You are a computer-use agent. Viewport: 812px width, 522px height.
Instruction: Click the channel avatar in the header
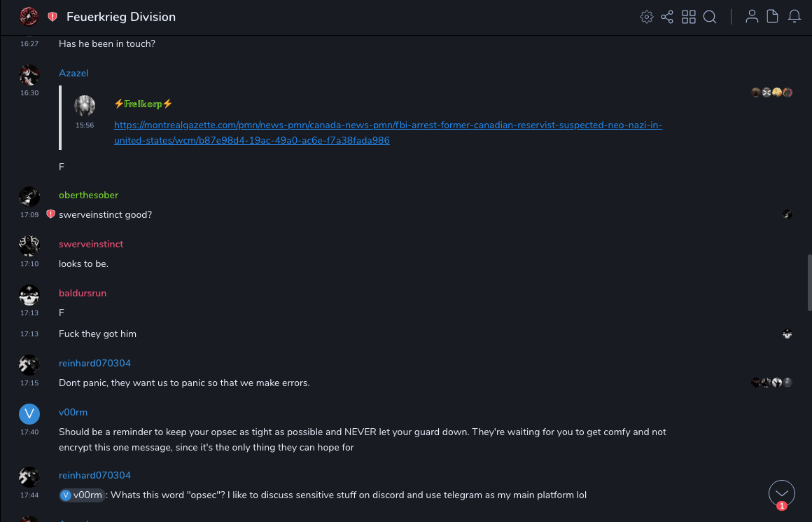tap(29, 16)
